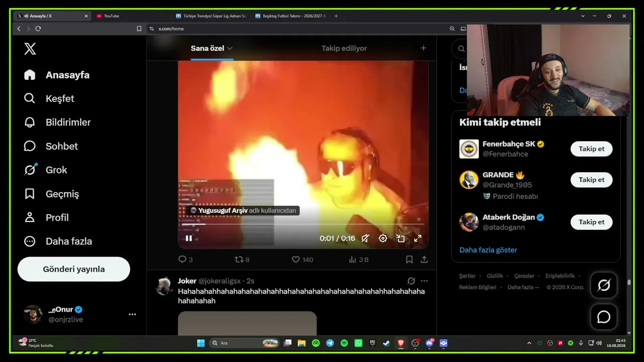
Task: Open Spotify from the taskbar
Action: point(344,343)
